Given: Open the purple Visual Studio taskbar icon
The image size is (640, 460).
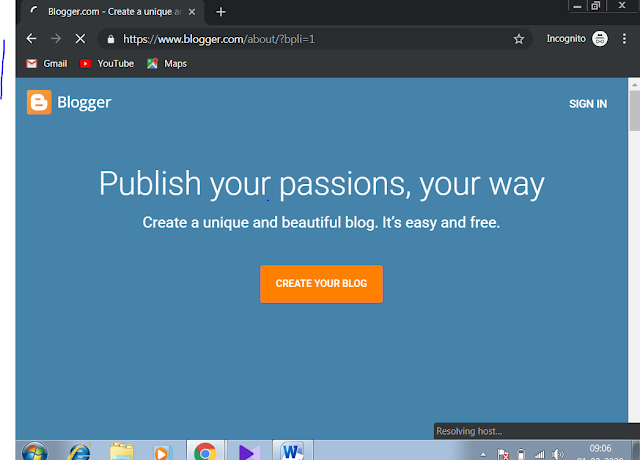Looking at the screenshot, I should coord(249,452).
